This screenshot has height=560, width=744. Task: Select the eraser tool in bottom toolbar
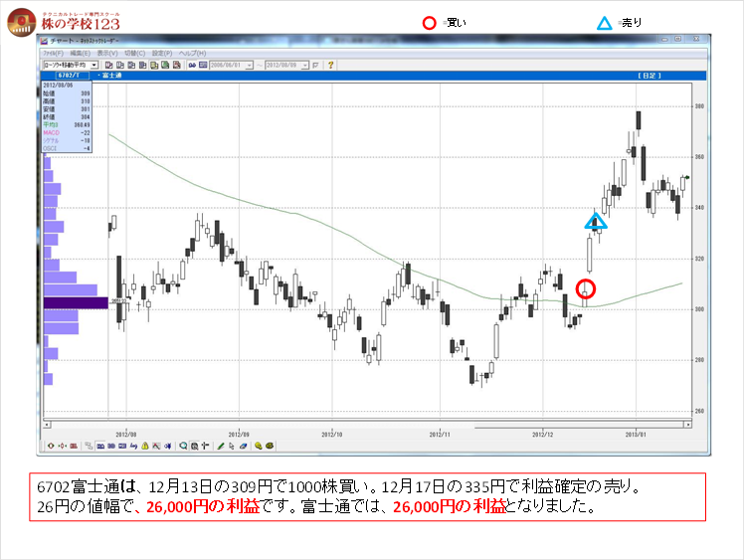point(244,446)
